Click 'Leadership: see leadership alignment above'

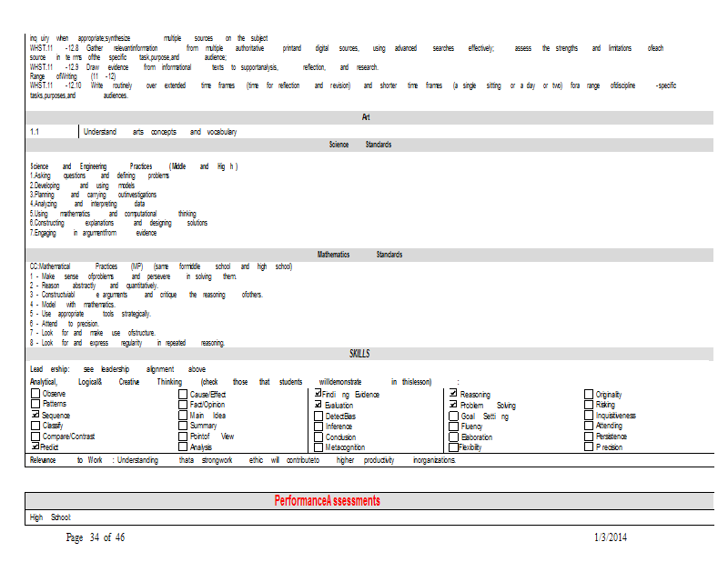click(118, 369)
